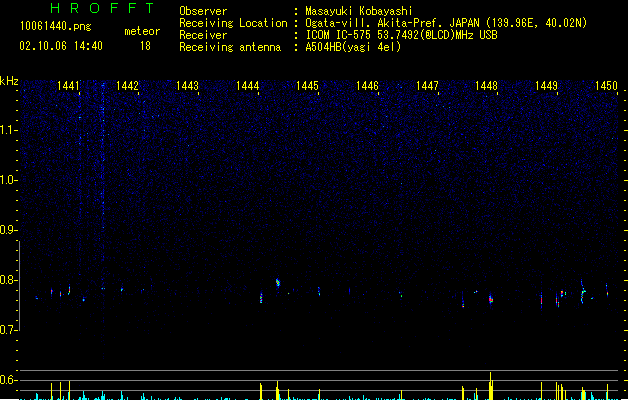This screenshot has width=629, height=400.
Task: Click the Receiving antenna label
Action: tap(230, 47)
